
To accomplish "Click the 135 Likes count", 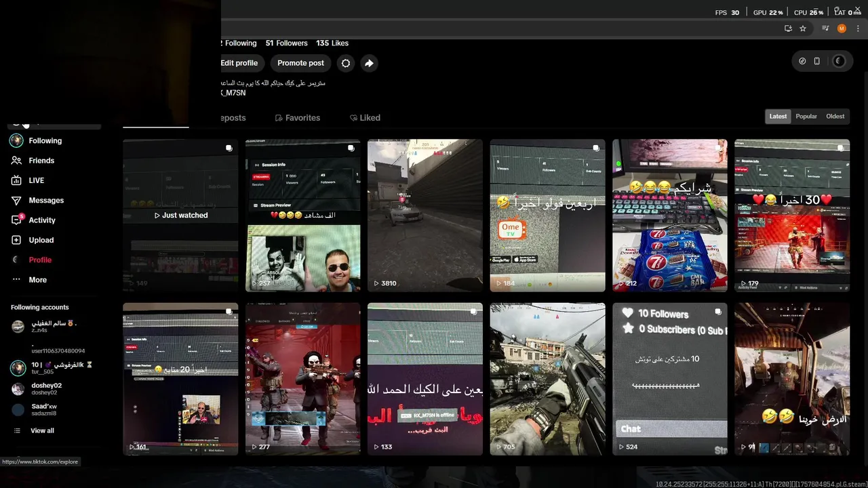I will 332,43.
